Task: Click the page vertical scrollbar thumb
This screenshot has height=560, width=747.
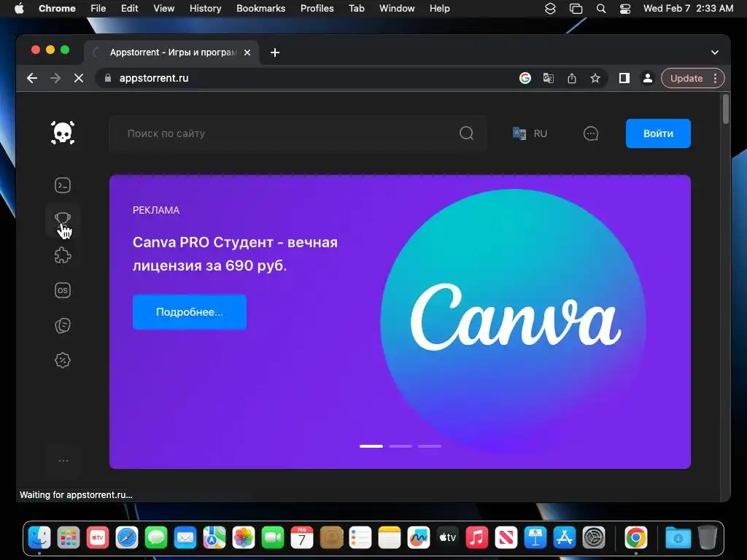Action: point(726,109)
